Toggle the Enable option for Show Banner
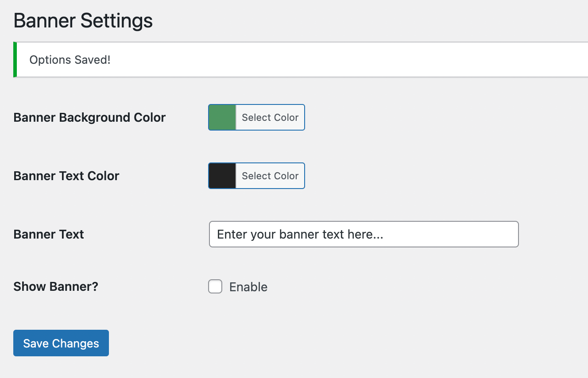 (215, 286)
